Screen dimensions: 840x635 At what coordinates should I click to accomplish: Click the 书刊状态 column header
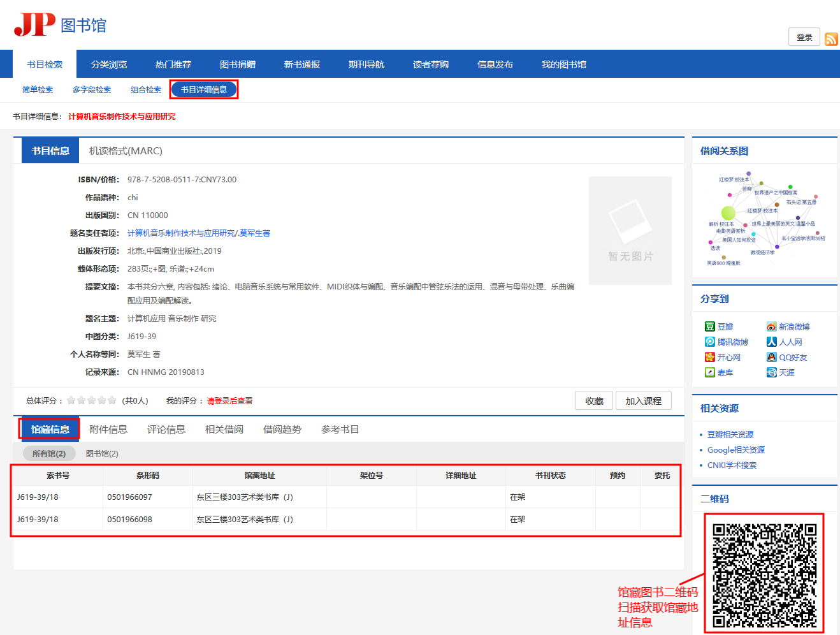point(551,476)
